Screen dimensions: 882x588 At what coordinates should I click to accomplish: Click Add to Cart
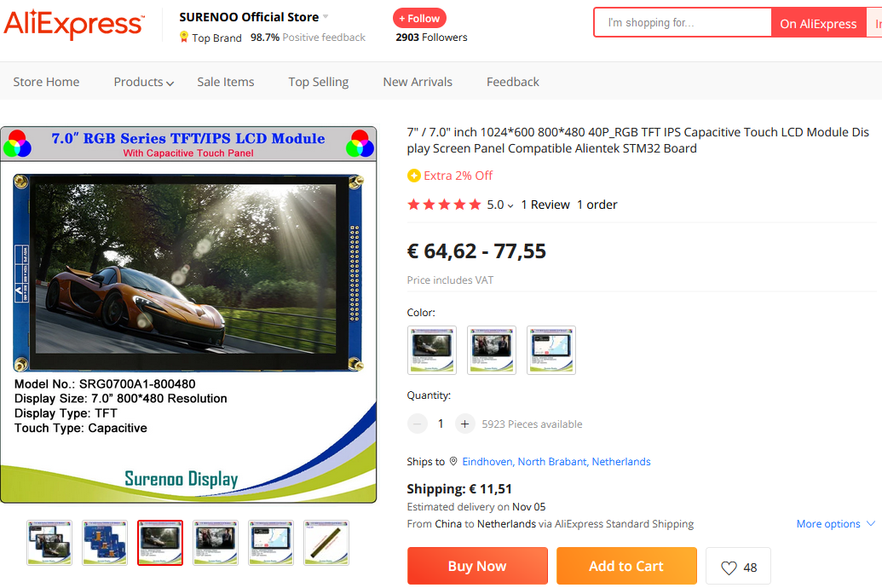click(x=626, y=566)
